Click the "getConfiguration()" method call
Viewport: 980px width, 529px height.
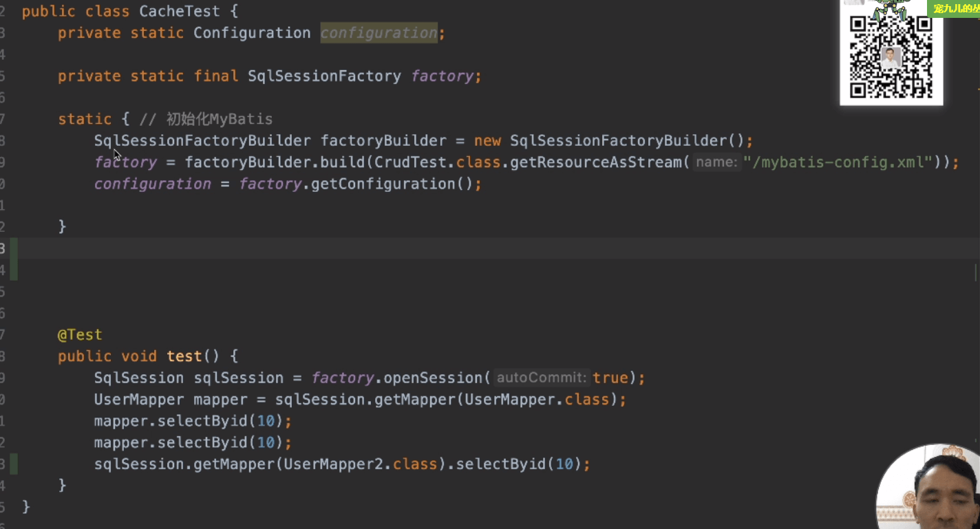click(392, 184)
